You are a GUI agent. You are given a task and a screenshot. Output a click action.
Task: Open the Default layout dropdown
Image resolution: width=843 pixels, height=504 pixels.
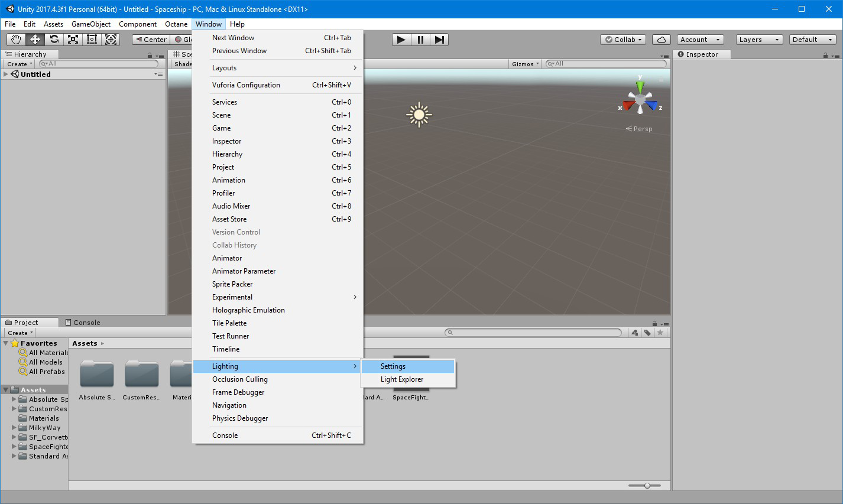pos(813,40)
